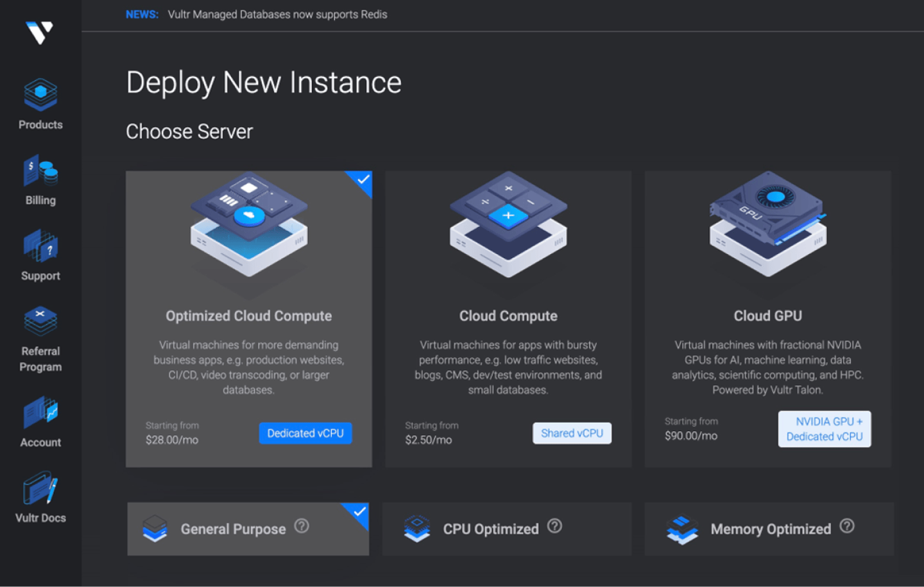Viewport: 924px width, 587px height.
Task: Click the Cloud Compute server illustration
Action: click(x=508, y=224)
